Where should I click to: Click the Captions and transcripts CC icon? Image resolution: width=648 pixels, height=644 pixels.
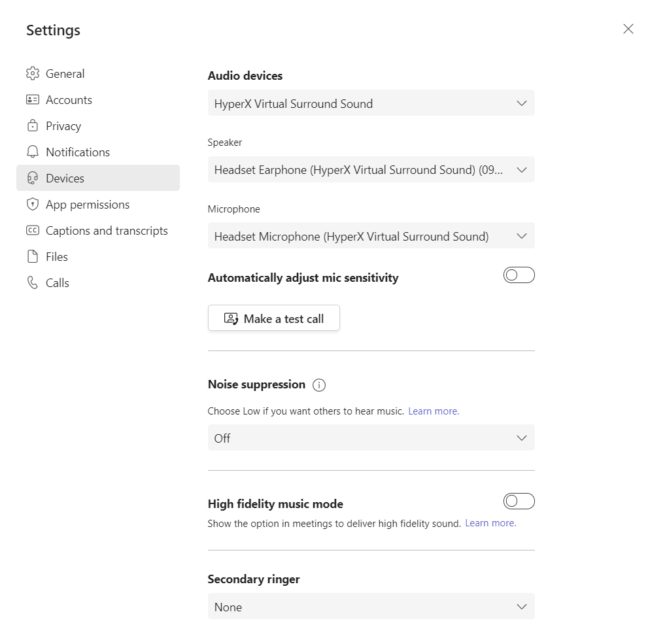tap(33, 231)
